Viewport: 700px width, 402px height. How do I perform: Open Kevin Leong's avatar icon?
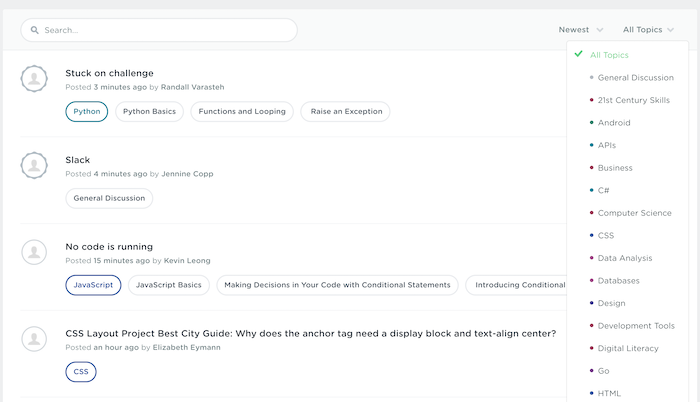pyautogui.click(x=34, y=252)
